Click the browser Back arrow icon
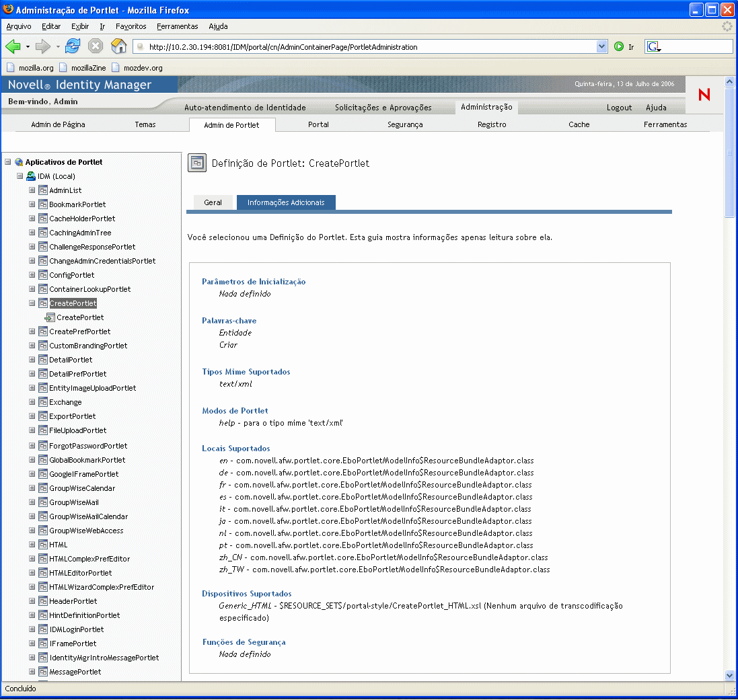 point(13,46)
